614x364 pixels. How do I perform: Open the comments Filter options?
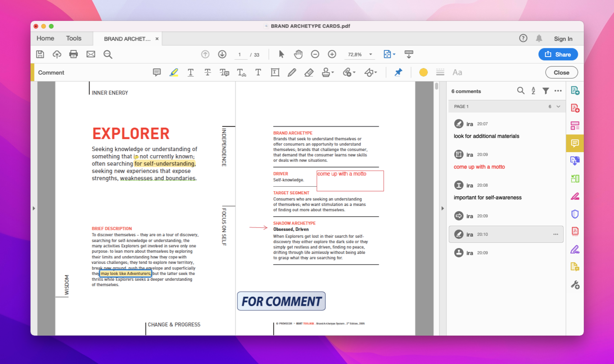click(x=546, y=91)
